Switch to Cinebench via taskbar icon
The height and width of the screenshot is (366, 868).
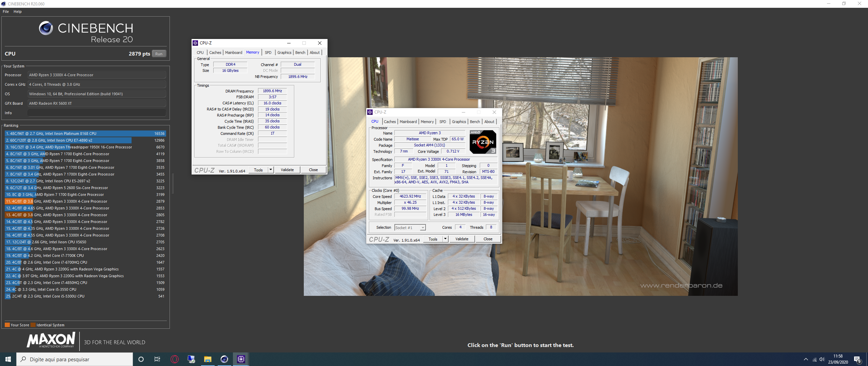click(224, 359)
